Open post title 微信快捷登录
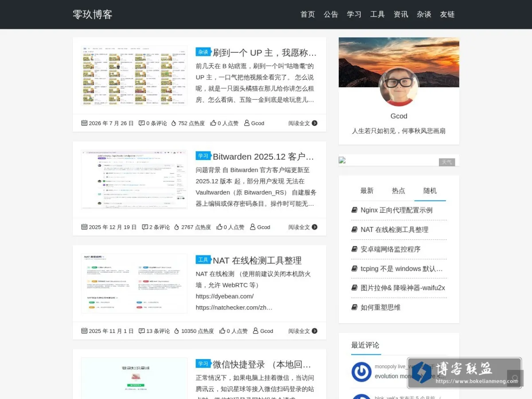 (x=262, y=364)
